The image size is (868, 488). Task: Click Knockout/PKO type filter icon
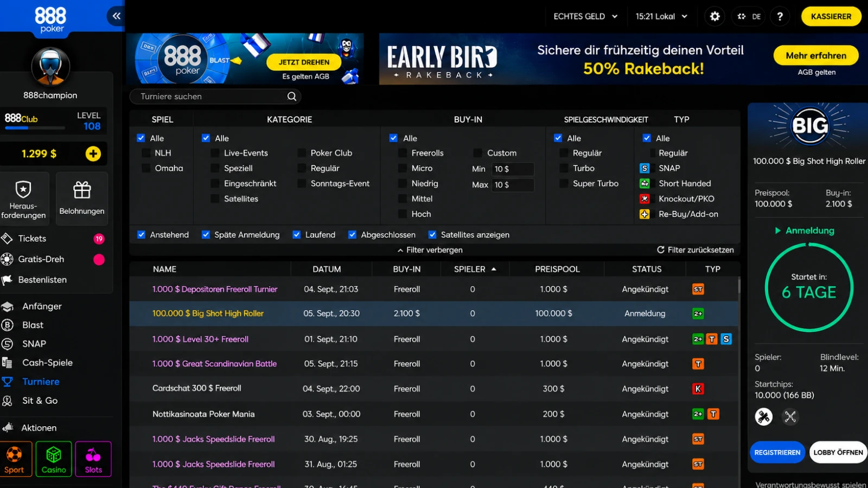point(644,199)
